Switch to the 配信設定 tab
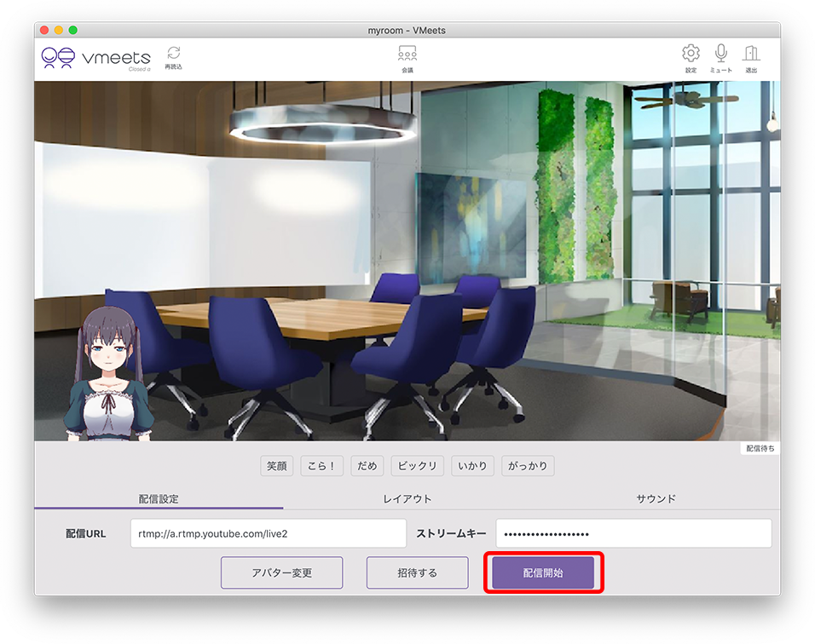 (x=159, y=499)
